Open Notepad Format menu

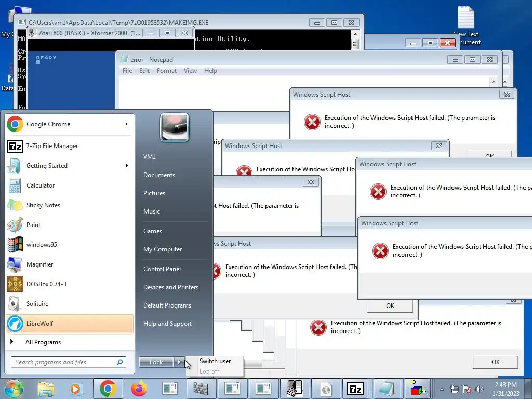tap(167, 71)
